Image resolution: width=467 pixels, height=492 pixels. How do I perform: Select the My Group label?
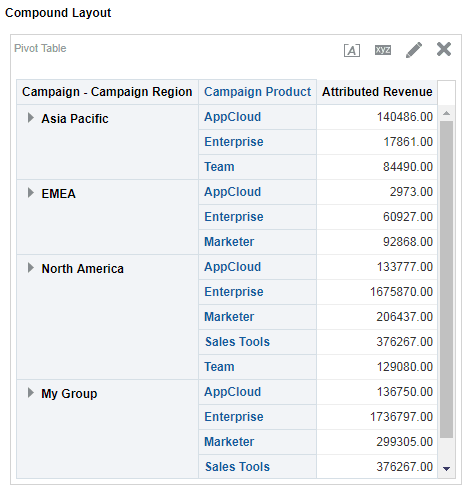[69, 394]
